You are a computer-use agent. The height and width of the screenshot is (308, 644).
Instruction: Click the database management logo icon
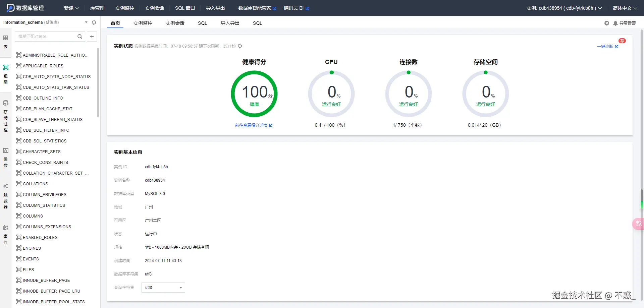(10, 8)
